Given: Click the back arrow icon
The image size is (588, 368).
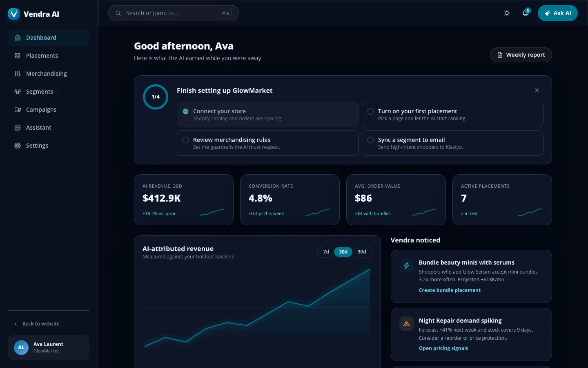Looking at the screenshot, I should pos(16,324).
